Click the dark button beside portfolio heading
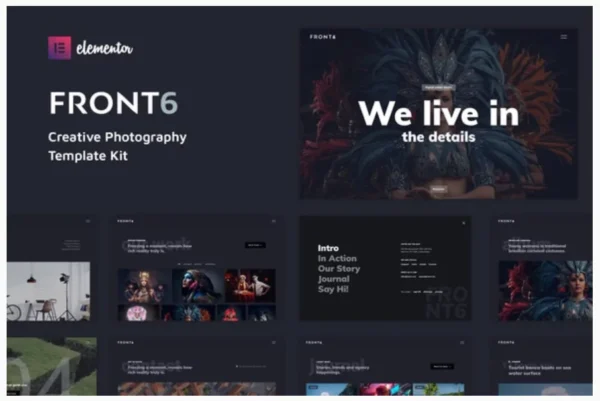 pyautogui.click(x=256, y=244)
